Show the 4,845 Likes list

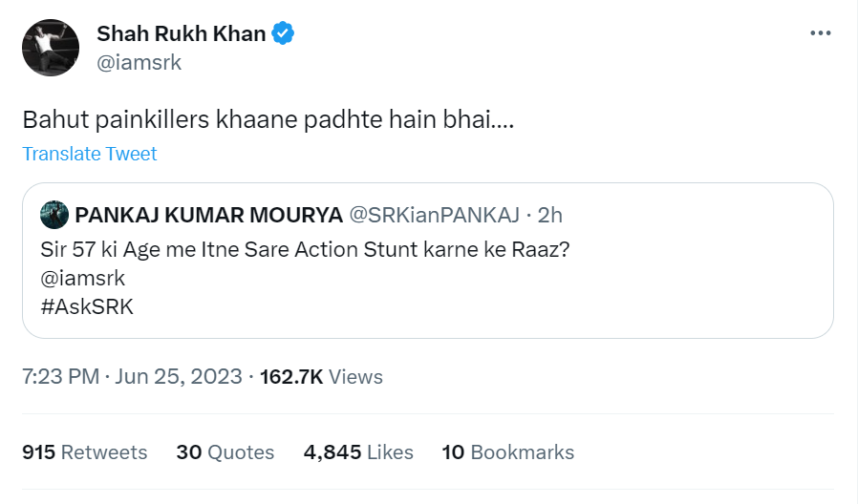click(358, 451)
